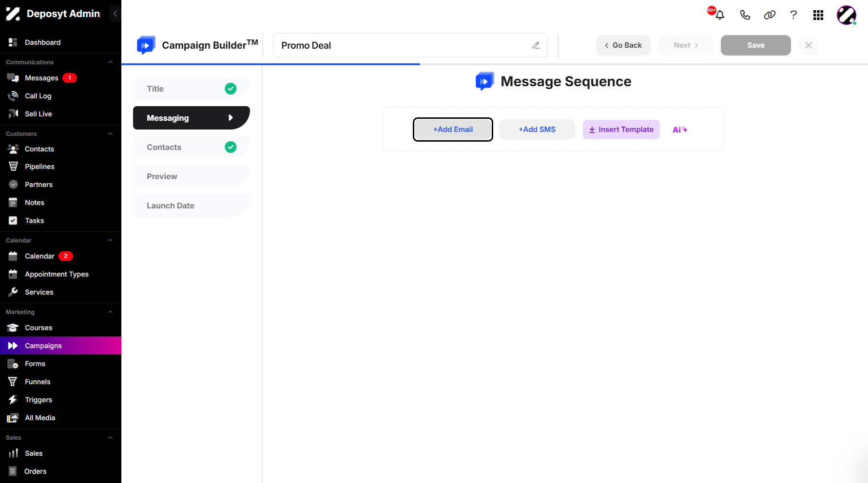Click the Go Back button
Viewport: 868px width, 483px height.
[x=623, y=45]
